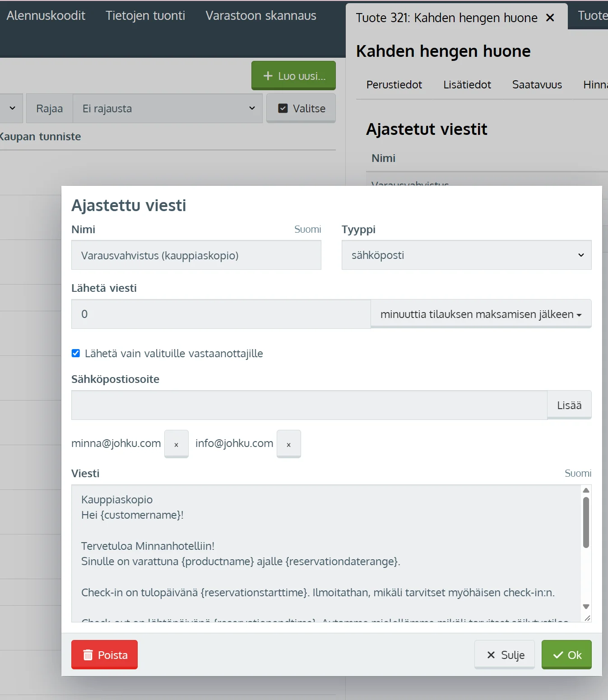Click the Viesti textarea scrollbar thumb
The width and height of the screenshot is (608, 700).
(586, 522)
